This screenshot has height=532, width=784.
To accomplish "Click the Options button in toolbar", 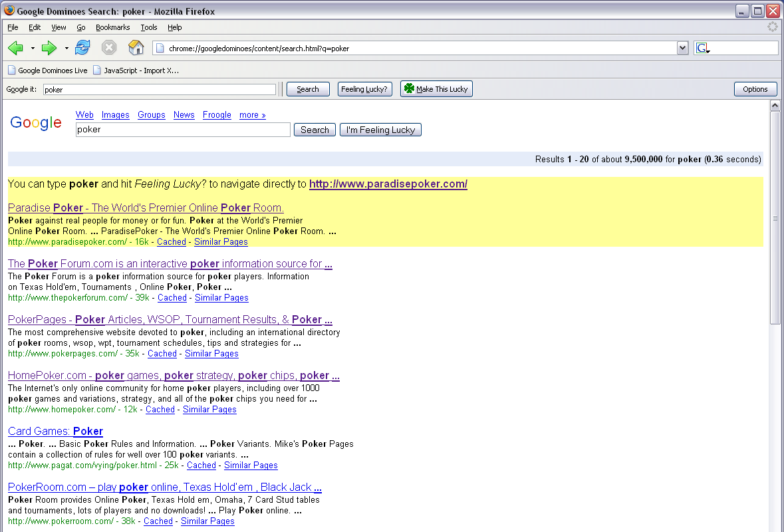I will pyautogui.click(x=755, y=89).
